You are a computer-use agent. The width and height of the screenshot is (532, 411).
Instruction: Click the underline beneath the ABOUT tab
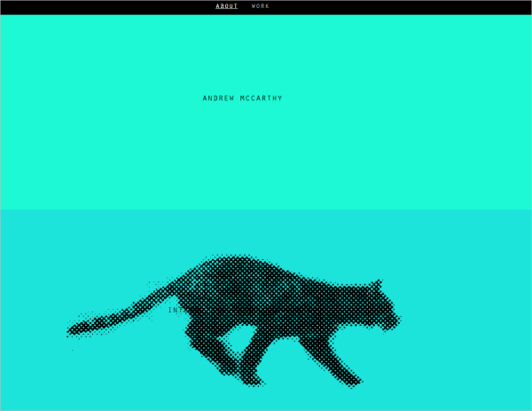pos(226,10)
